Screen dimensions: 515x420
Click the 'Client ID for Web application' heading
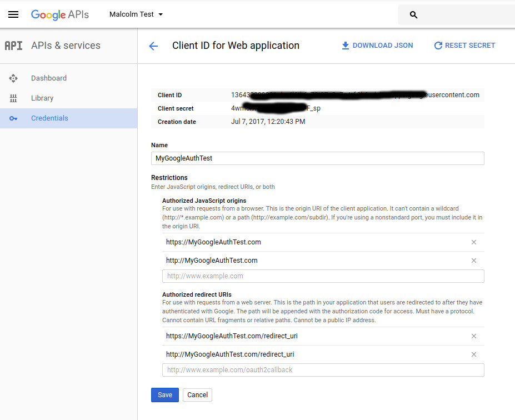pos(236,46)
